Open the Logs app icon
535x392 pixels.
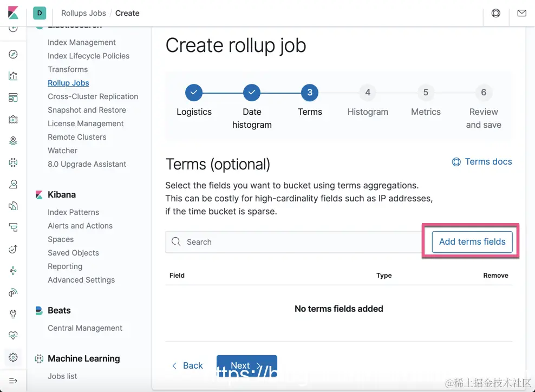(x=13, y=206)
